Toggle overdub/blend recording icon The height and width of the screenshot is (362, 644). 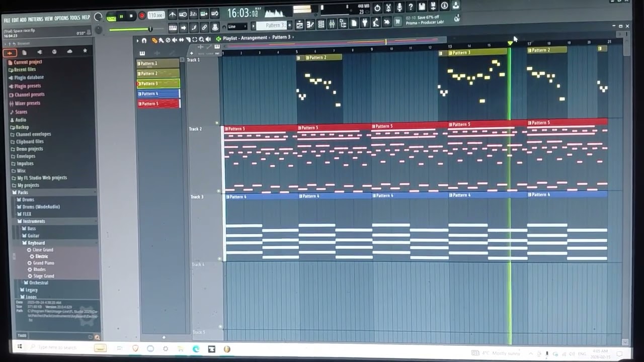pos(204,14)
